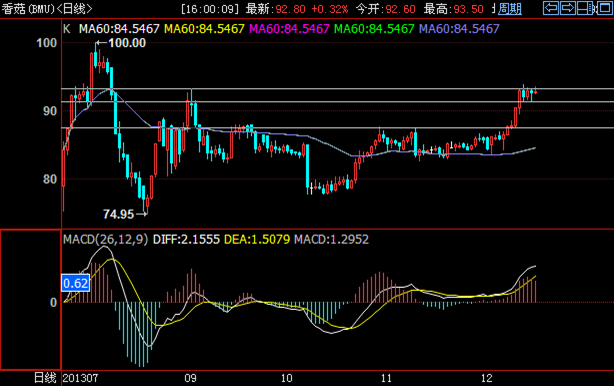Click the 日线 label at bottom left
Viewport: 614px width, 386px height.
[45, 378]
